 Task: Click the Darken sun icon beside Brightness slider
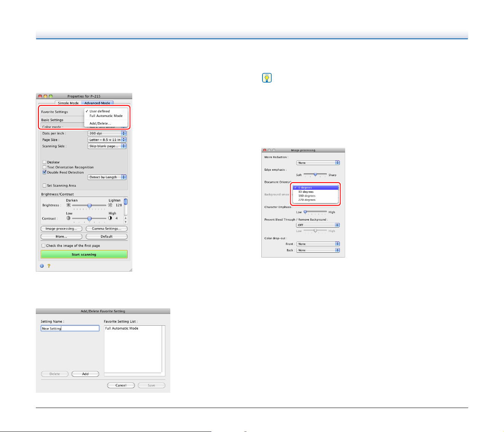(69, 205)
